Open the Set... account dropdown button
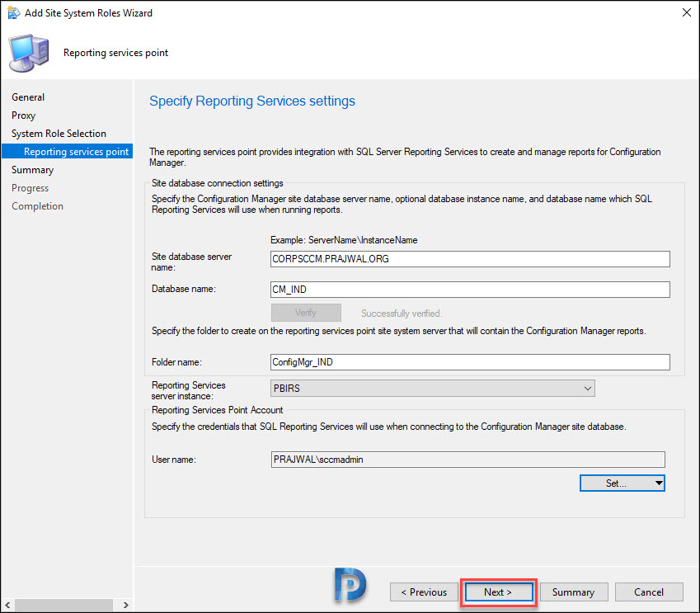The height and width of the screenshot is (613, 700). (x=622, y=483)
